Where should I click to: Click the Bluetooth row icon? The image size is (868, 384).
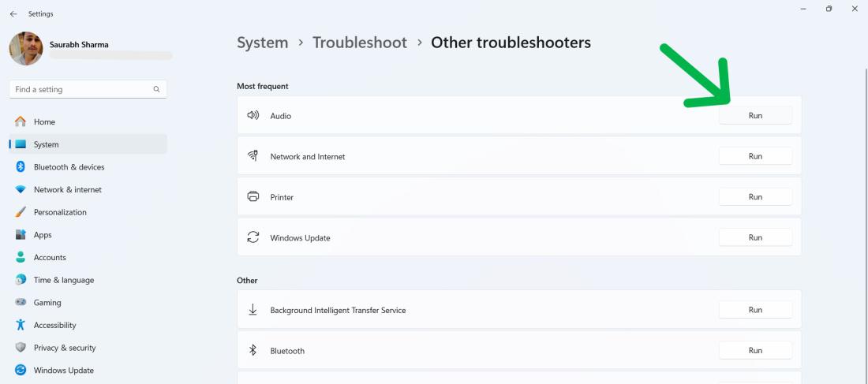pos(253,350)
